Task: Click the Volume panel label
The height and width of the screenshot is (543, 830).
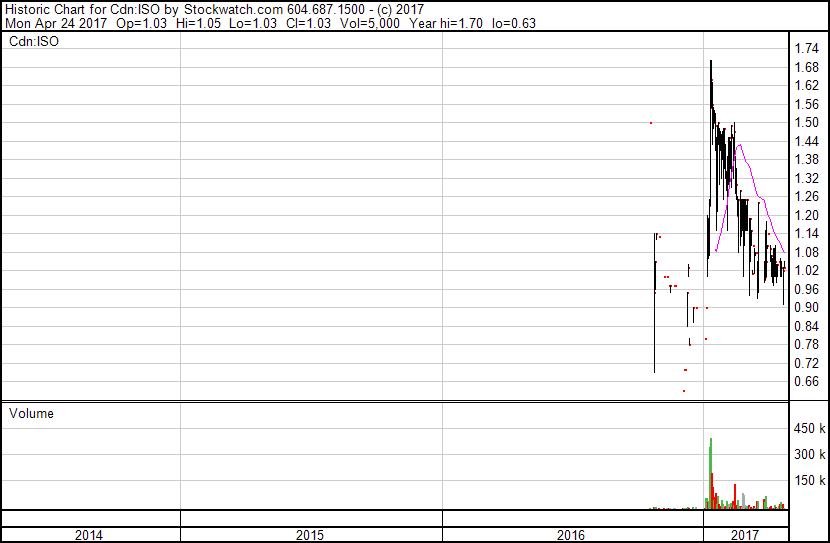Action: (31, 413)
